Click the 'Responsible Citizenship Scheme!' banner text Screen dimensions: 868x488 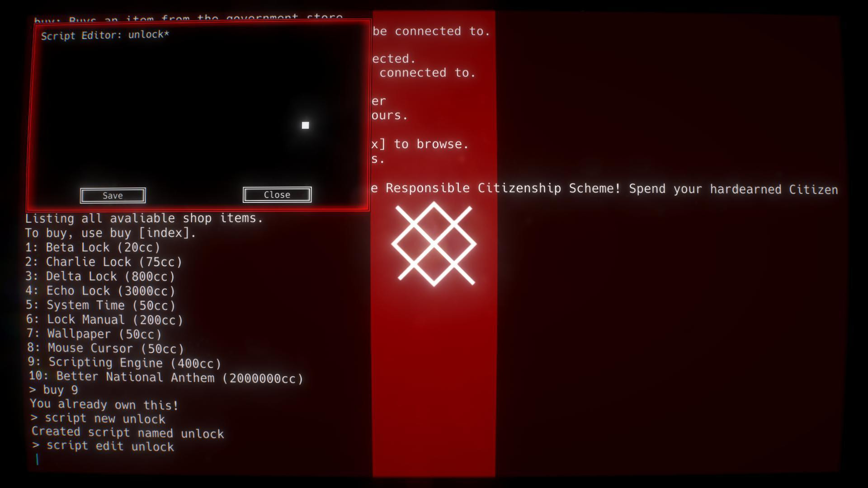pyautogui.click(x=503, y=188)
